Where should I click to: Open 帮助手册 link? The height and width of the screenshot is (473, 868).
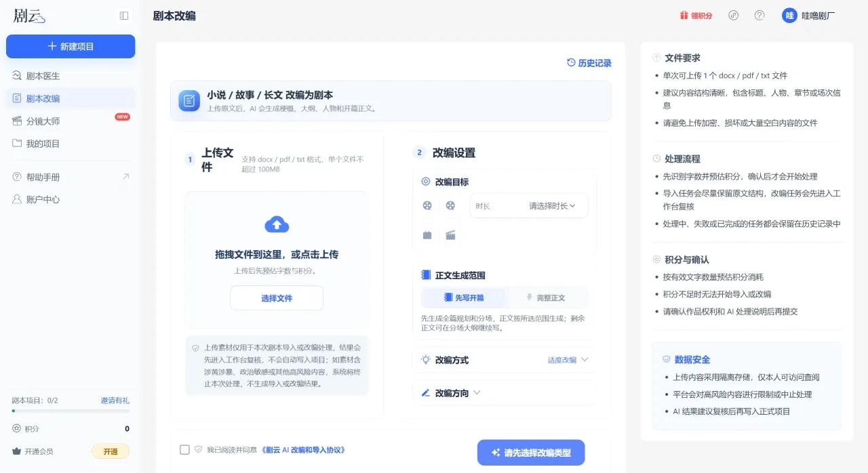[x=71, y=177]
